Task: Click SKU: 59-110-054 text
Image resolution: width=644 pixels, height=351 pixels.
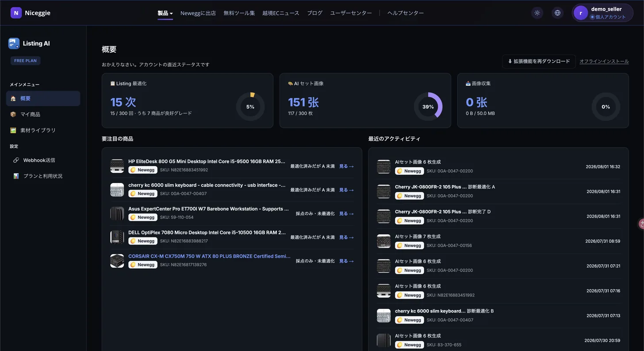Action: (x=176, y=217)
